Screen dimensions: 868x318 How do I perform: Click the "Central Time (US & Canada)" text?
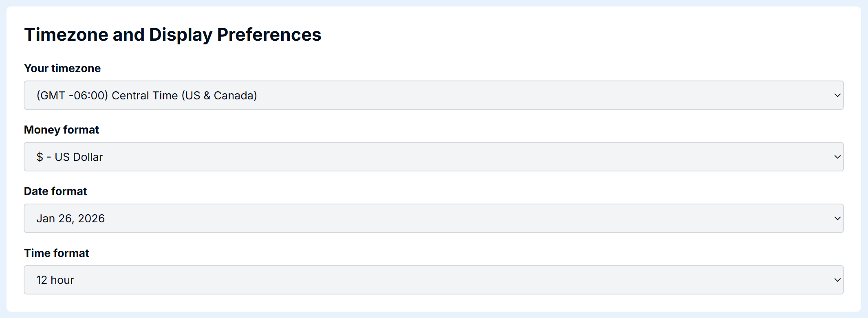pos(184,95)
